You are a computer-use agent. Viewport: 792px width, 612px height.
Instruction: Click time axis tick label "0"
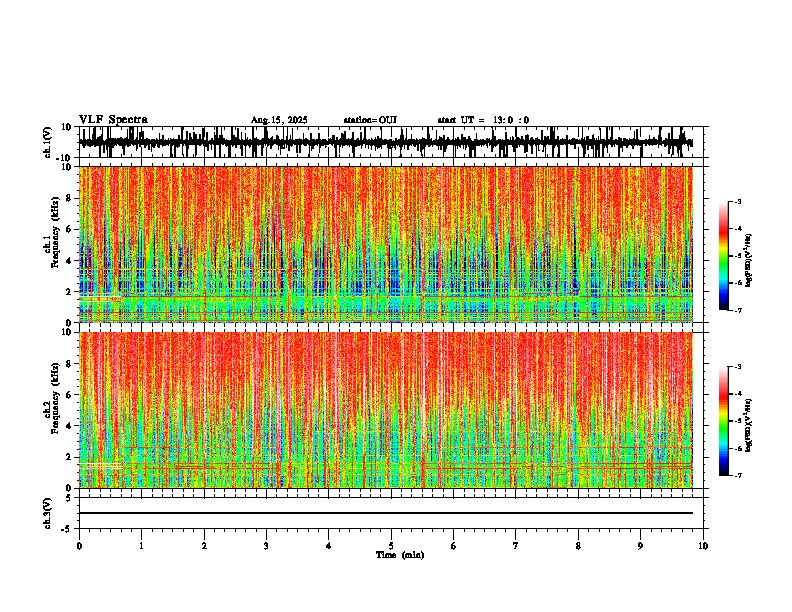click(x=79, y=546)
